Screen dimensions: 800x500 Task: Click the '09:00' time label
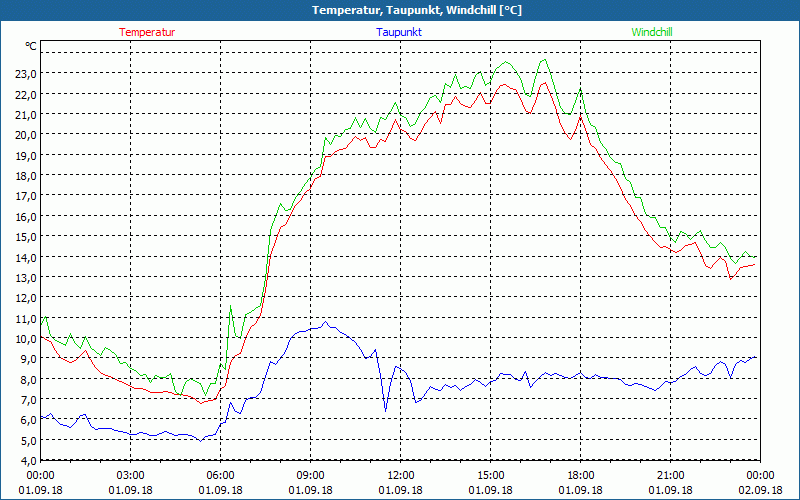pos(310,476)
